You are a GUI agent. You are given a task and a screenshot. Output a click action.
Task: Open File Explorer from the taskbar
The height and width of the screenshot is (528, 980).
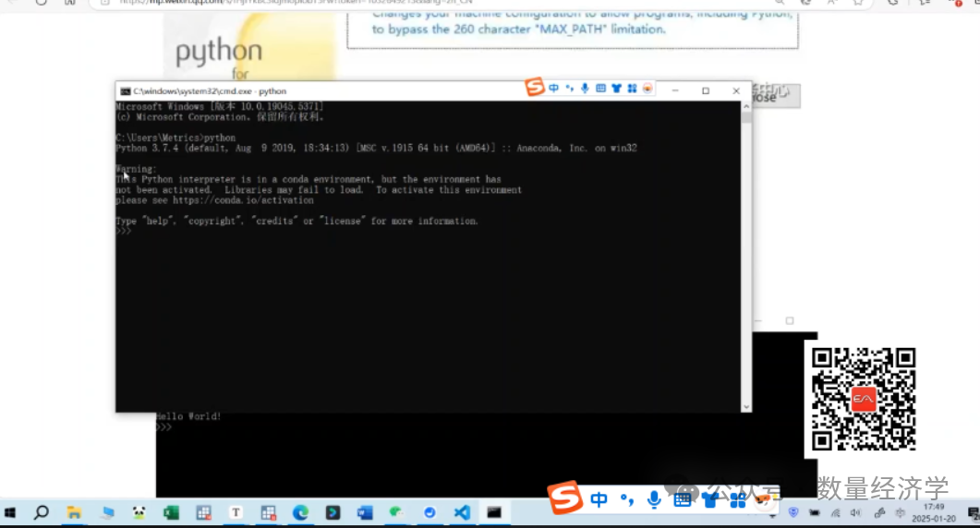pos(74,513)
